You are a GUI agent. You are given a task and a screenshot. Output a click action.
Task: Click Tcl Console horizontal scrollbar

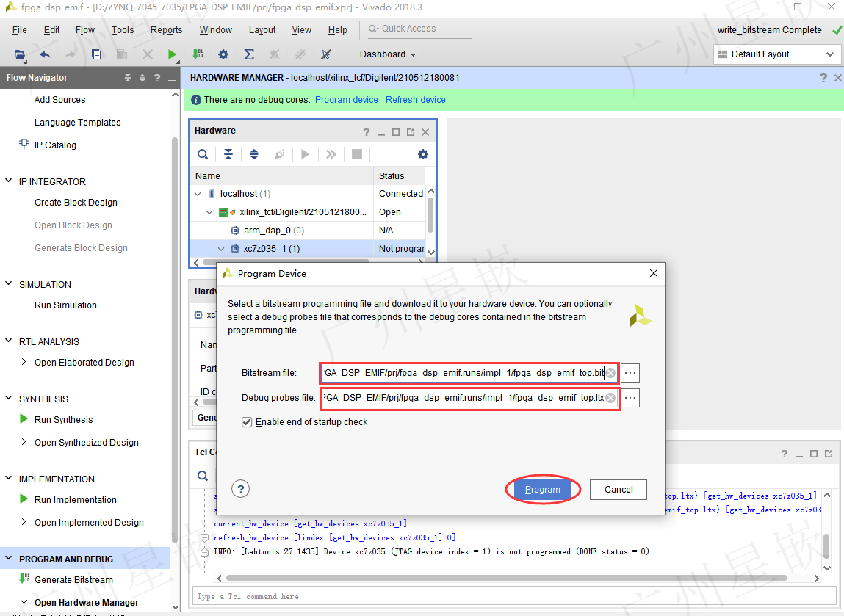tap(507, 579)
